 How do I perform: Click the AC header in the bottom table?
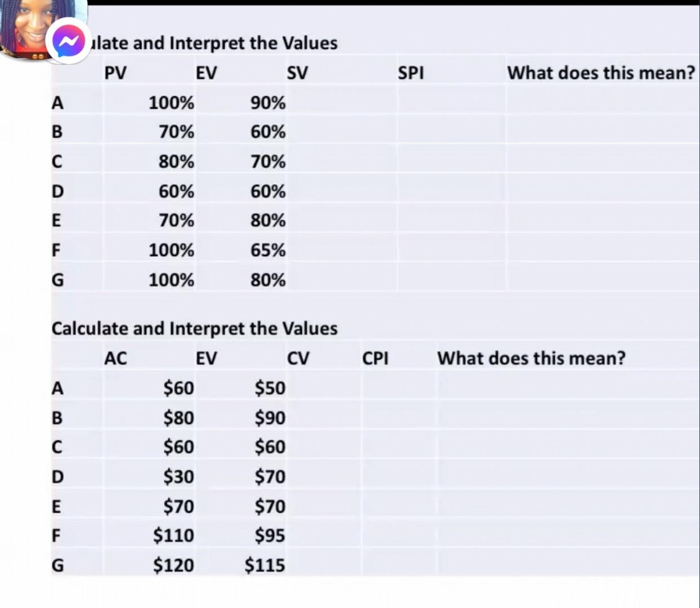click(x=115, y=358)
